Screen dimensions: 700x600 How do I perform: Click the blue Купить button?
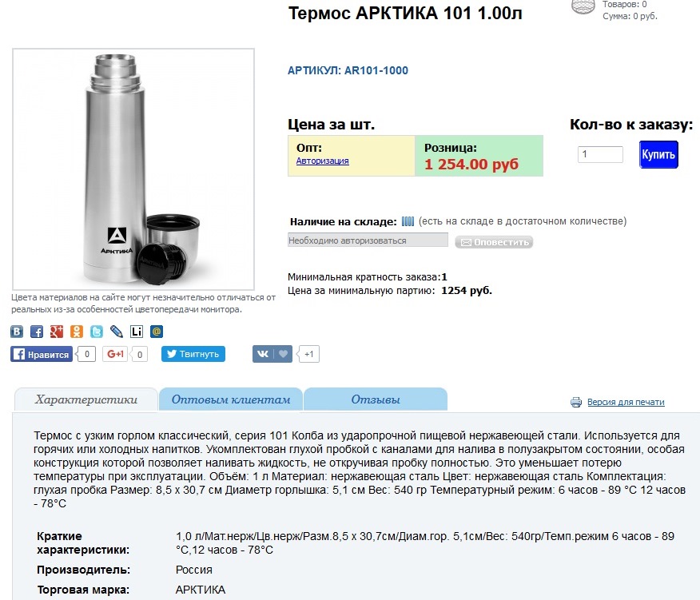658,154
